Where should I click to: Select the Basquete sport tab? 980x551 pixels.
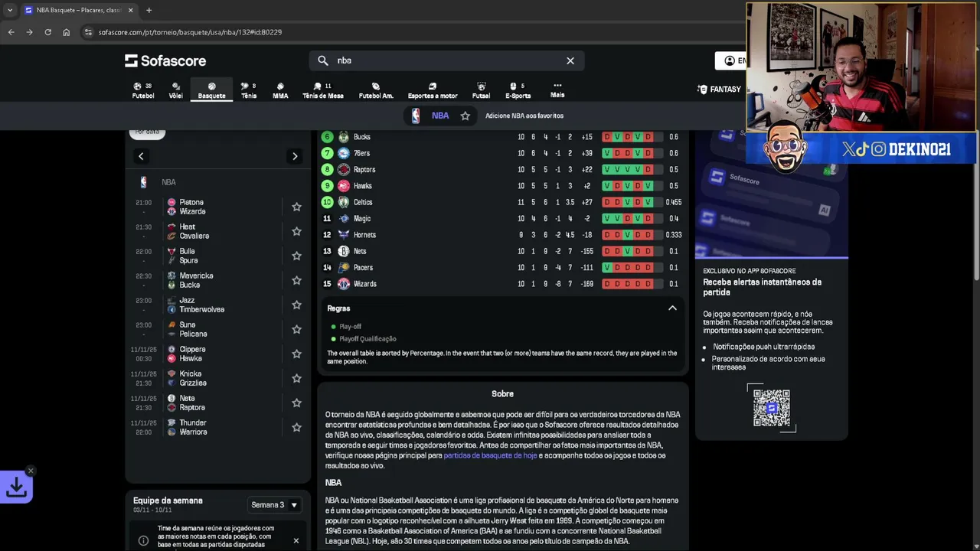click(212, 90)
